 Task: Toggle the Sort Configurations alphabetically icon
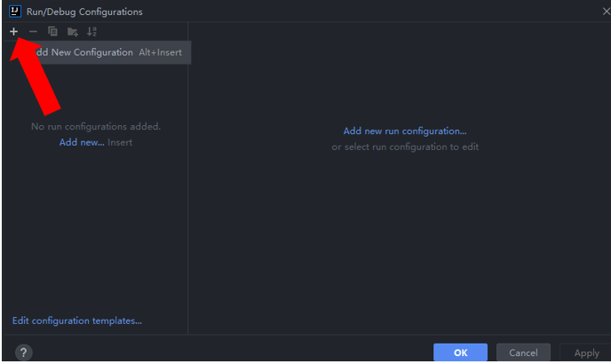point(92,31)
